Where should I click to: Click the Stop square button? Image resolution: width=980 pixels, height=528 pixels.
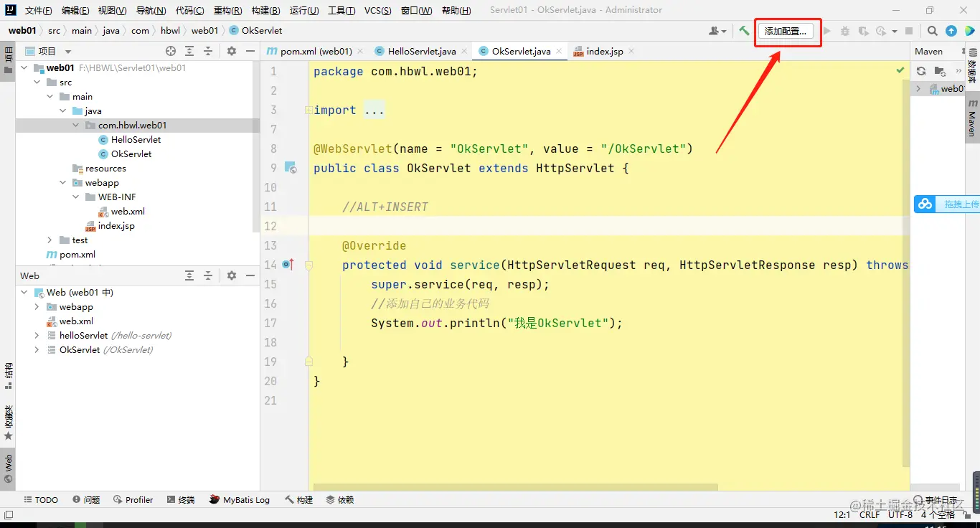coord(909,31)
